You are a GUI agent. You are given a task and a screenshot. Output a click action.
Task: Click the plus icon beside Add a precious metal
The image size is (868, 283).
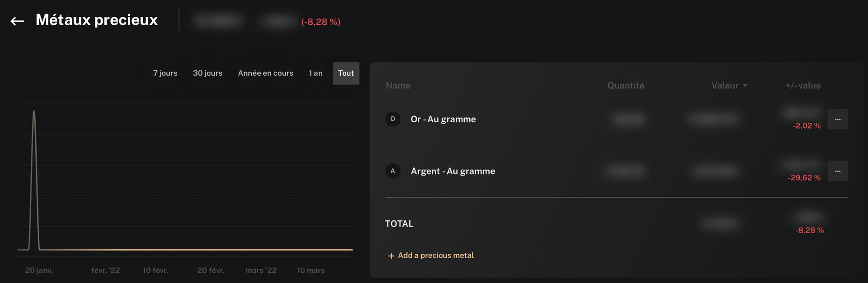[x=391, y=256]
